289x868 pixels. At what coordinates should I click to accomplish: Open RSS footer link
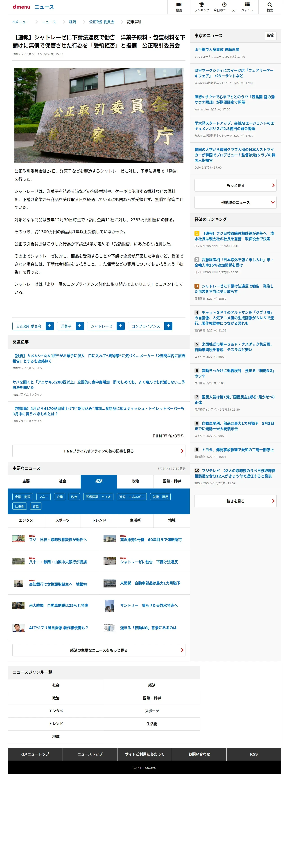[254, 754]
